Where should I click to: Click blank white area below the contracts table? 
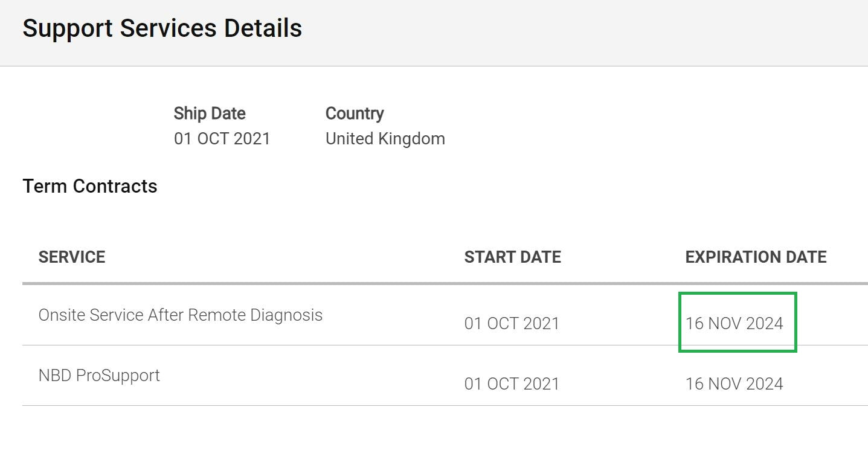point(434,432)
